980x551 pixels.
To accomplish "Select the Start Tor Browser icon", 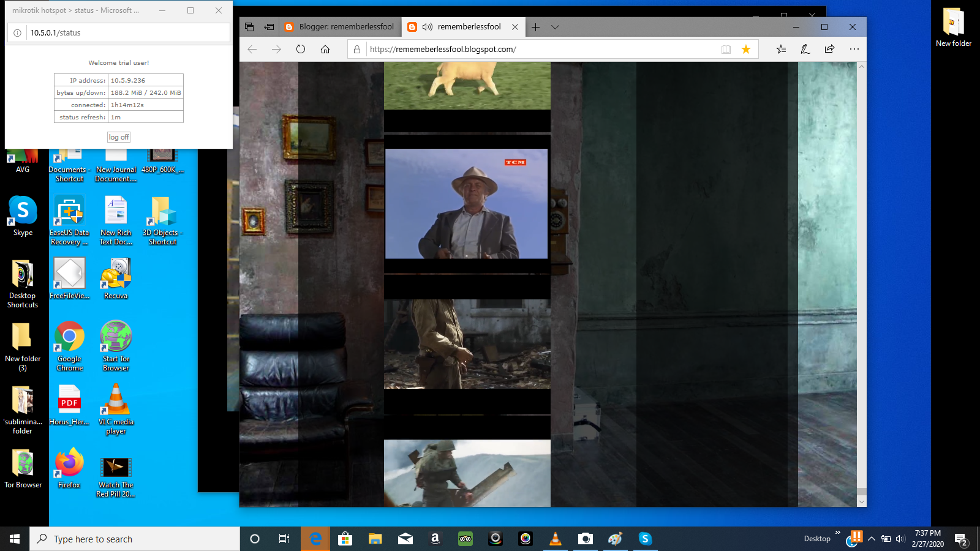I will click(116, 347).
